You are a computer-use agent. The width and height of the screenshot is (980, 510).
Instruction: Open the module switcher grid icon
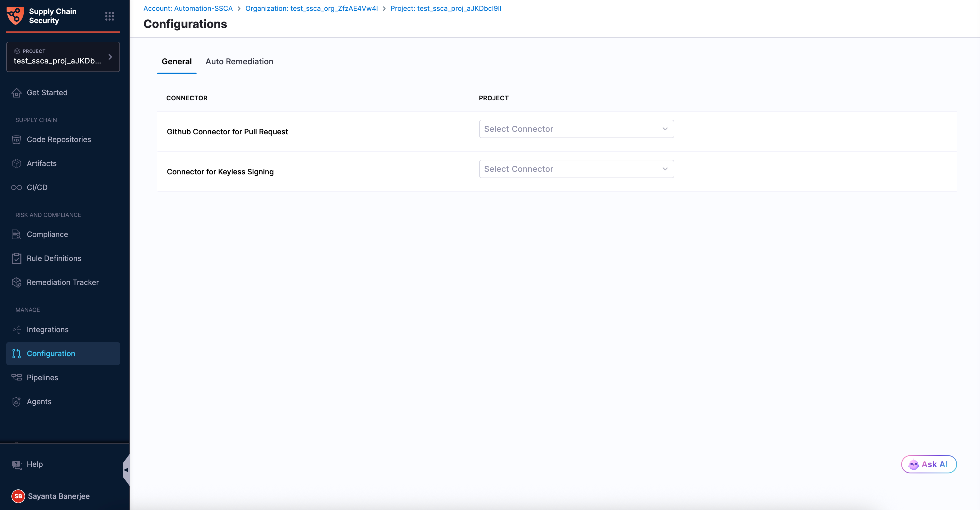pyautogui.click(x=109, y=16)
